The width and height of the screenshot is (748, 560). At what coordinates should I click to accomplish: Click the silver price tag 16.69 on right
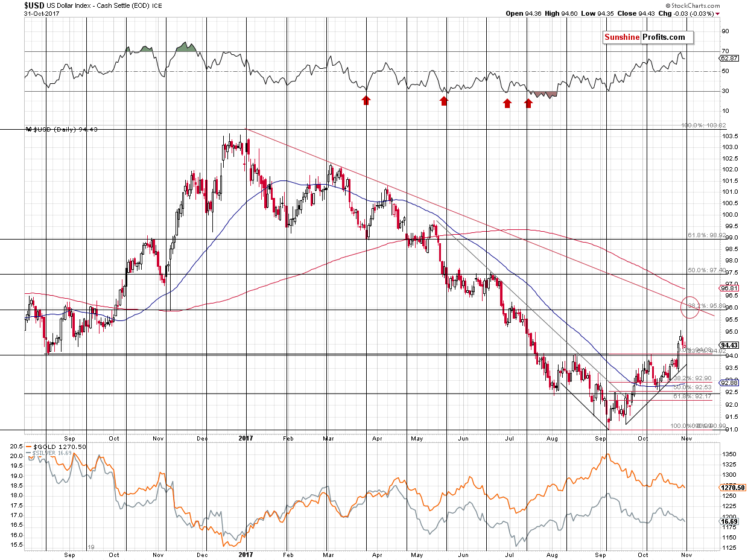[729, 521]
